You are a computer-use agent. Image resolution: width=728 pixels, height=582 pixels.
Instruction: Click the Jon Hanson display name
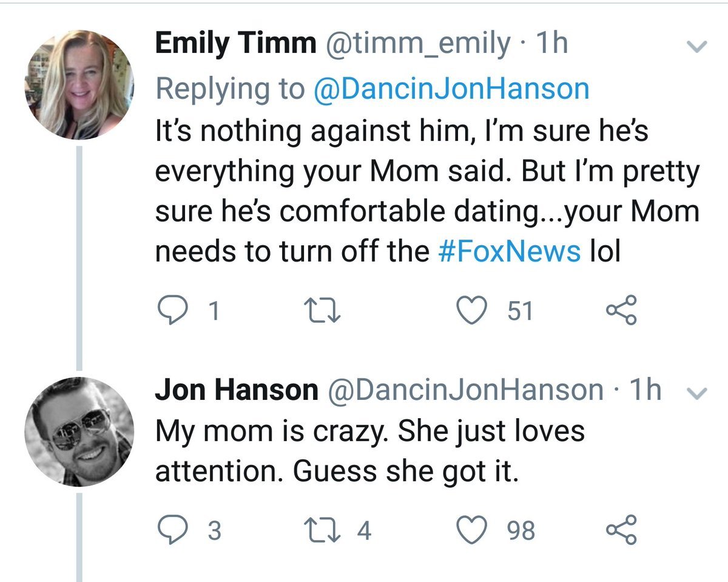tap(236, 390)
